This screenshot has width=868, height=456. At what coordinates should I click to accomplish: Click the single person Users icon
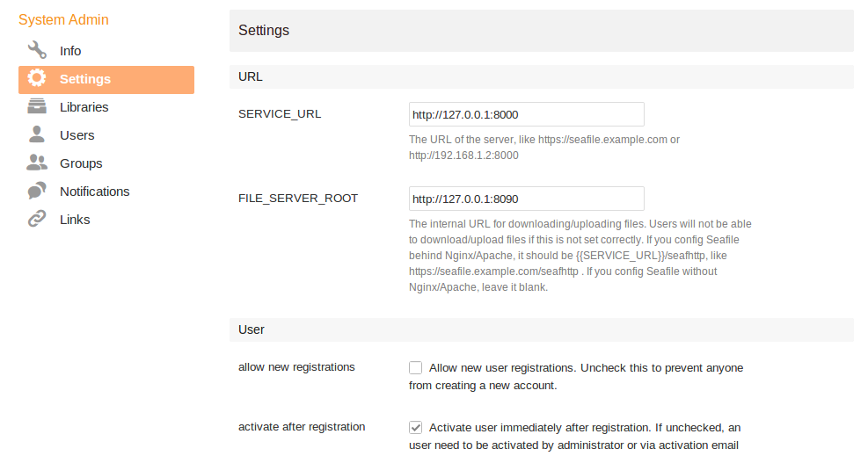(37, 135)
